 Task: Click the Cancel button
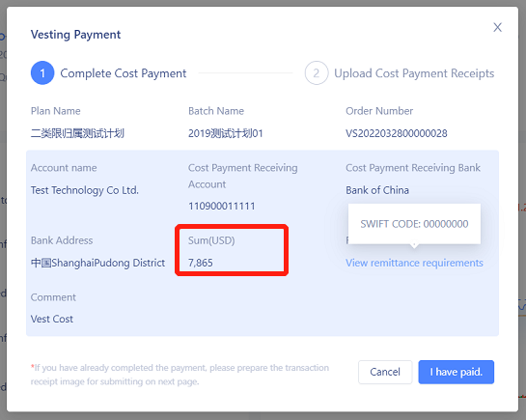385,372
